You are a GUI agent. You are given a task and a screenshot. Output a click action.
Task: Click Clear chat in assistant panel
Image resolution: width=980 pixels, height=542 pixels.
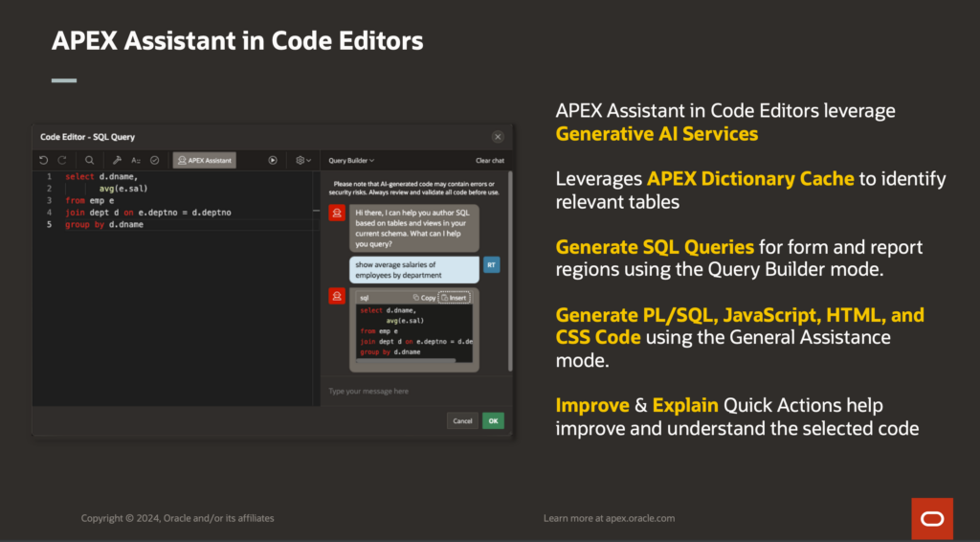pos(490,161)
